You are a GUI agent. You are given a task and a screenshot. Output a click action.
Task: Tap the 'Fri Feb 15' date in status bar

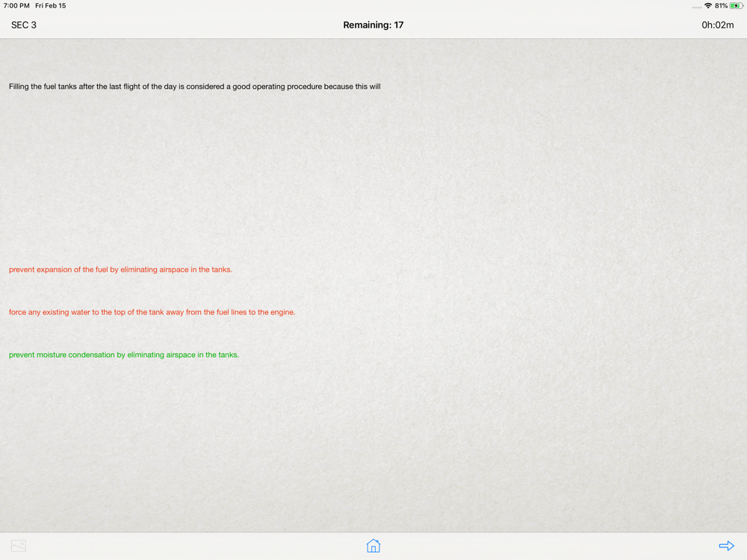point(51,6)
